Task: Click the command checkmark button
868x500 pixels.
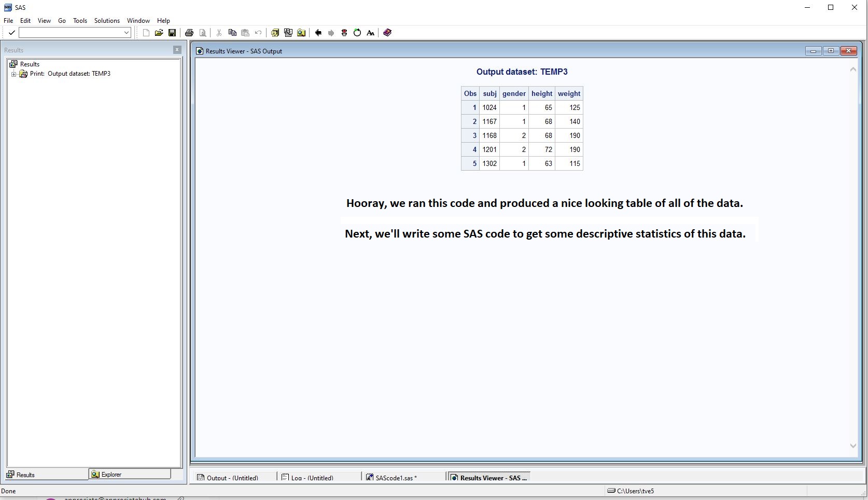Action: pyautogui.click(x=11, y=33)
